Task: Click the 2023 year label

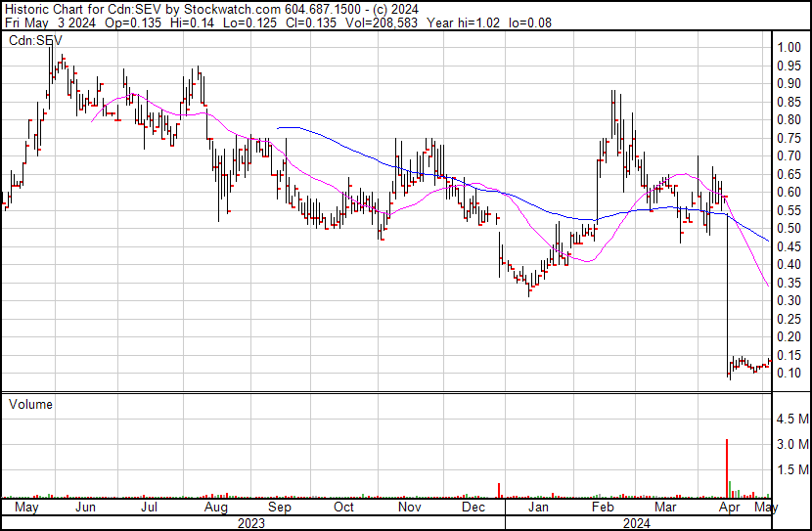Action: point(252,522)
